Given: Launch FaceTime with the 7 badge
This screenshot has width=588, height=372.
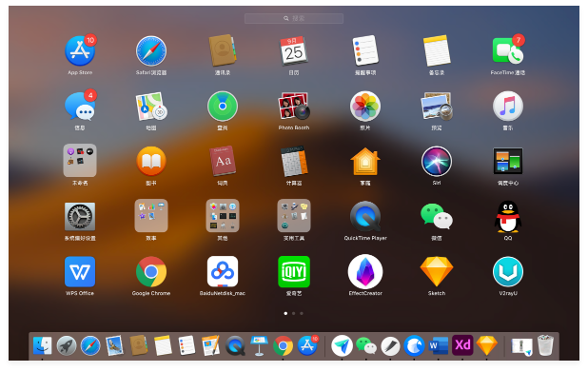Looking at the screenshot, I should 508,50.
